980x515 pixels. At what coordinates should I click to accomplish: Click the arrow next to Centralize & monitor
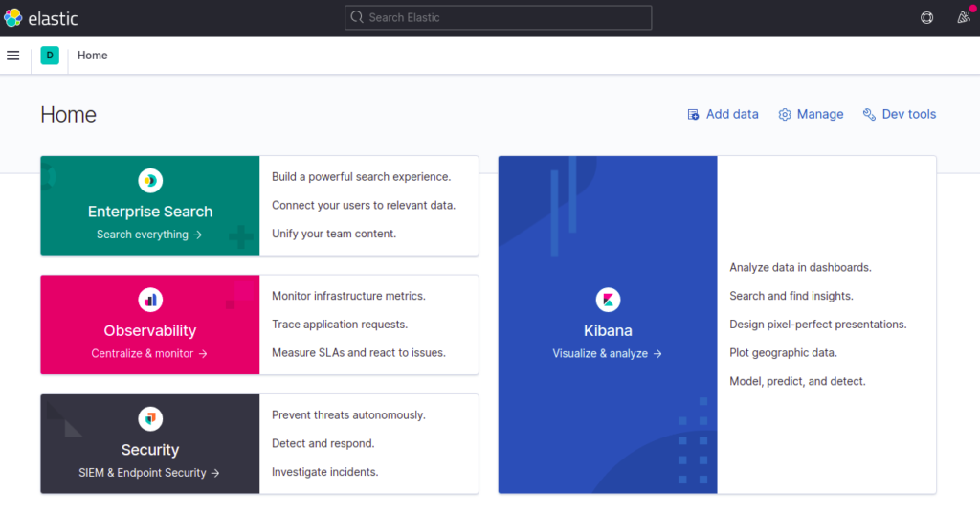[203, 354]
